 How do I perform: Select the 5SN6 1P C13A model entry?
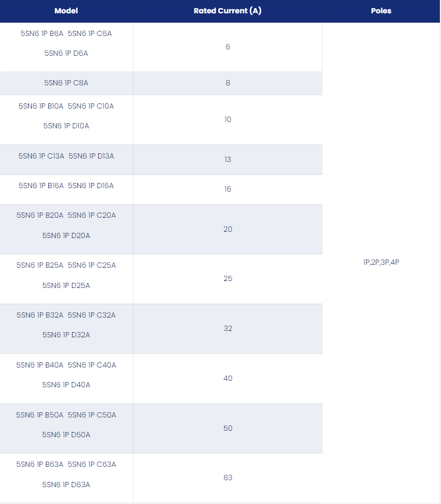pos(41,156)
